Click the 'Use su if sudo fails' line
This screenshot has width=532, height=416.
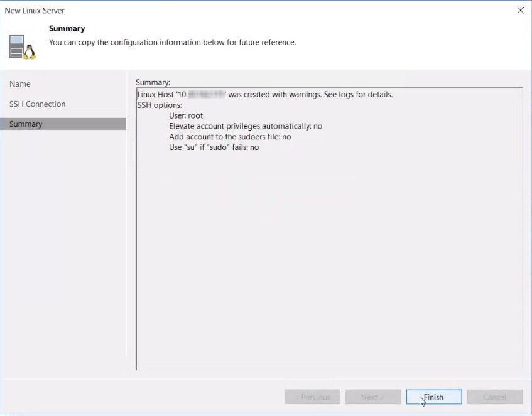click(214, 147)
